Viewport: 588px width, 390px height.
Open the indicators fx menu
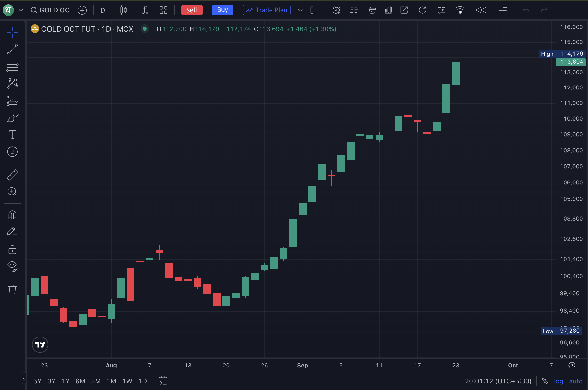[x=145, y=10]
